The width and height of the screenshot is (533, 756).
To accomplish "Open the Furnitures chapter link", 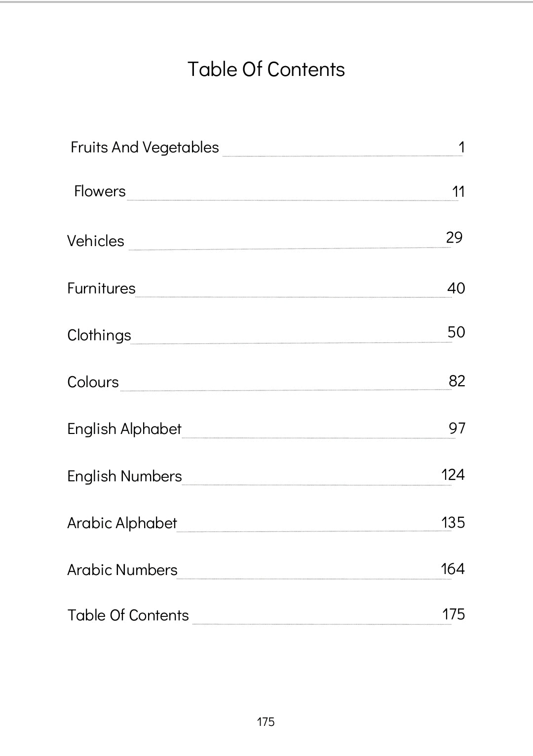I will (101, 288).
